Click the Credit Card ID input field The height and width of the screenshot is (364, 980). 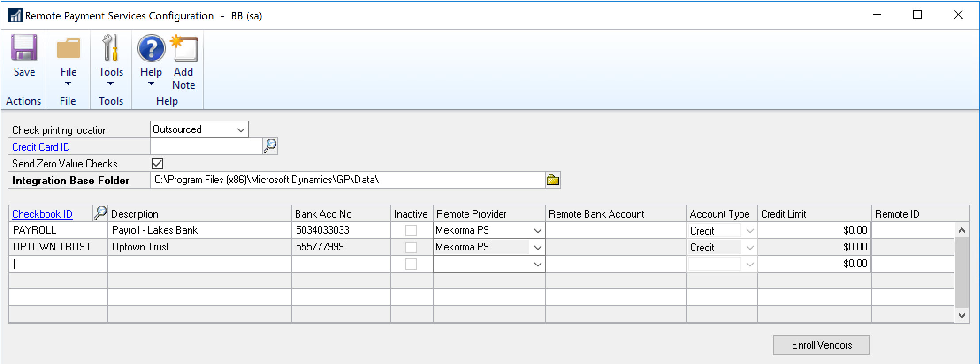tap(206, 147)
